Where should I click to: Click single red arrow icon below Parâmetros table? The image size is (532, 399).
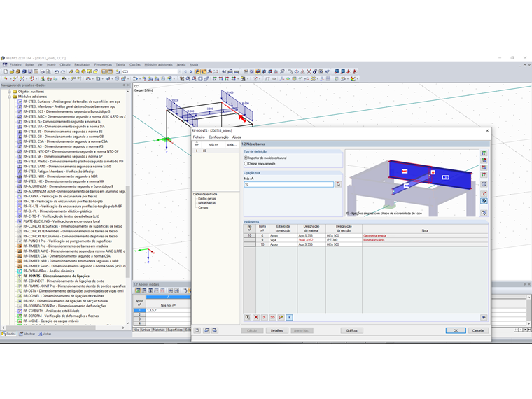[265, 318]
